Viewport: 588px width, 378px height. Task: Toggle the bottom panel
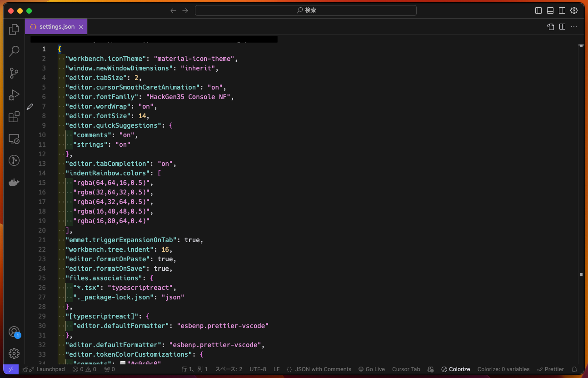pyautogui.click(x=550, y=10)
